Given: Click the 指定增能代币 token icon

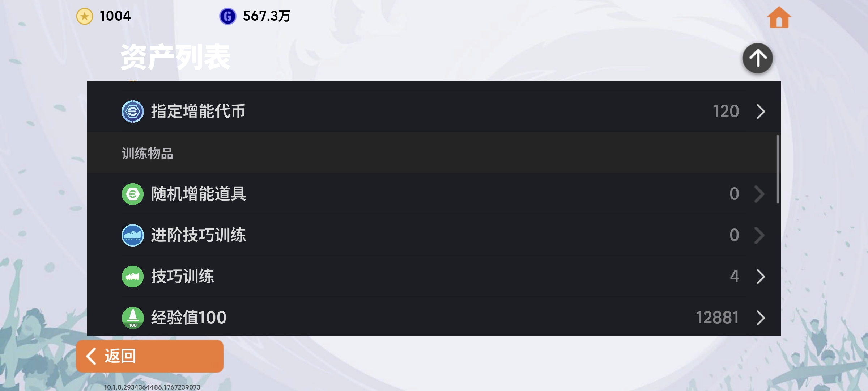Looking at the screenshot, I should pos(133,112).
